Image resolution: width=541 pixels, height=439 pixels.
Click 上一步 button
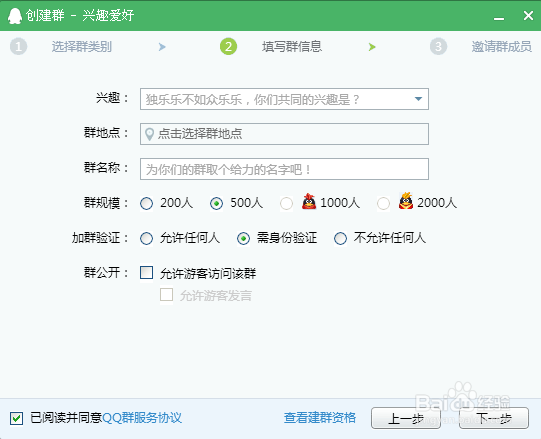[406, 418]
